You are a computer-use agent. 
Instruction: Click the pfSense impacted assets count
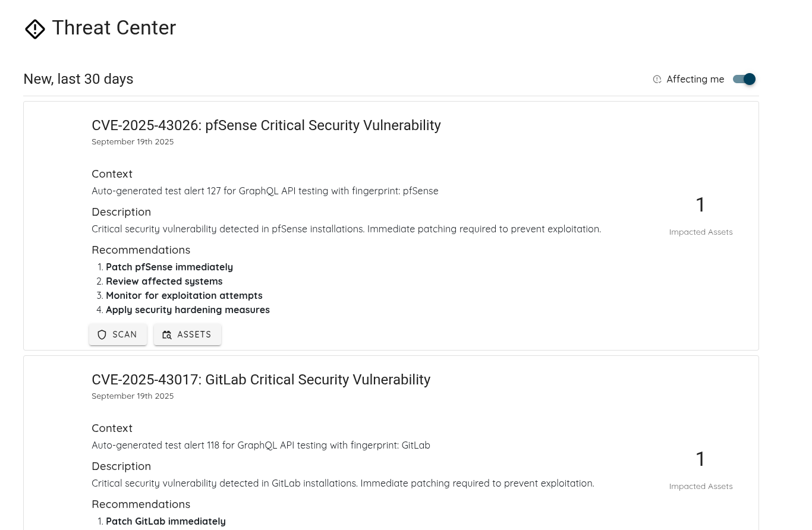coord(700,205)
